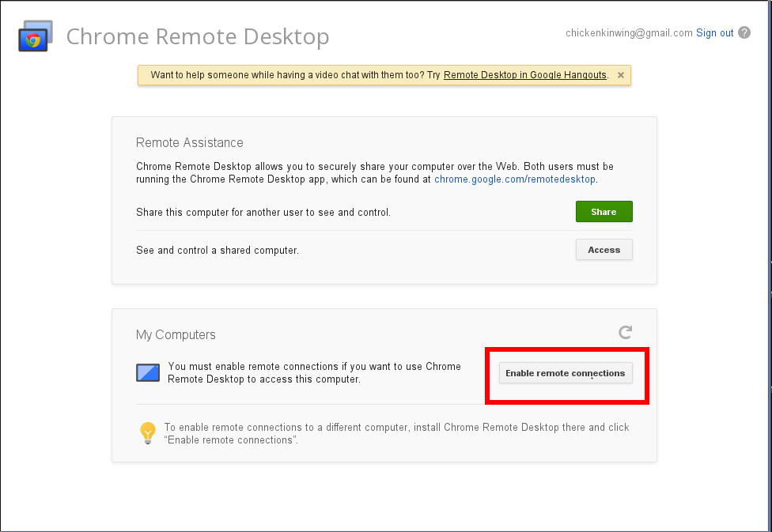Click the computer monitor icon in My Computers
This screenshot has width=772, height=532.
[148, 372]
